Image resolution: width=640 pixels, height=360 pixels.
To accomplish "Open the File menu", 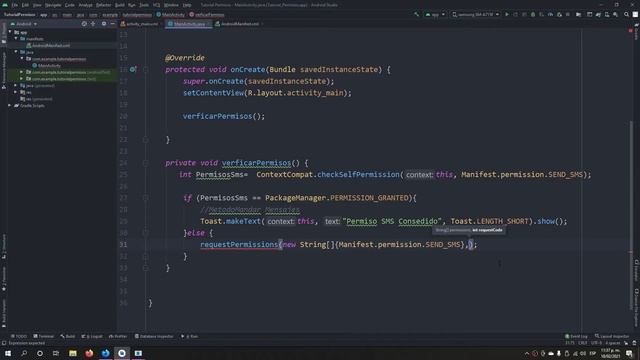I will tap(15, 5).
